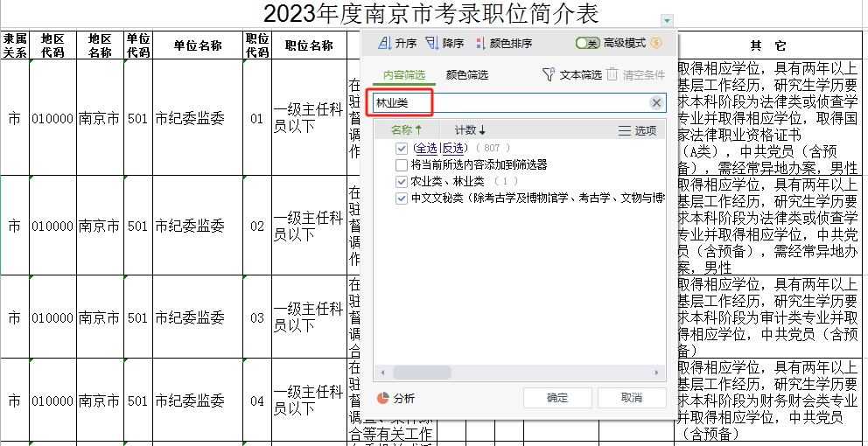Check 将当前所选内容添加到筛选器 checkbox

click(x=402, y=164)
